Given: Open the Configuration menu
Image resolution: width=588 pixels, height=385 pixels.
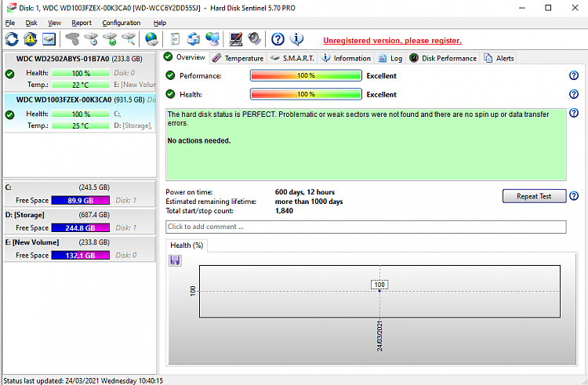Looking at the screenshot, I should pos(121,23).
